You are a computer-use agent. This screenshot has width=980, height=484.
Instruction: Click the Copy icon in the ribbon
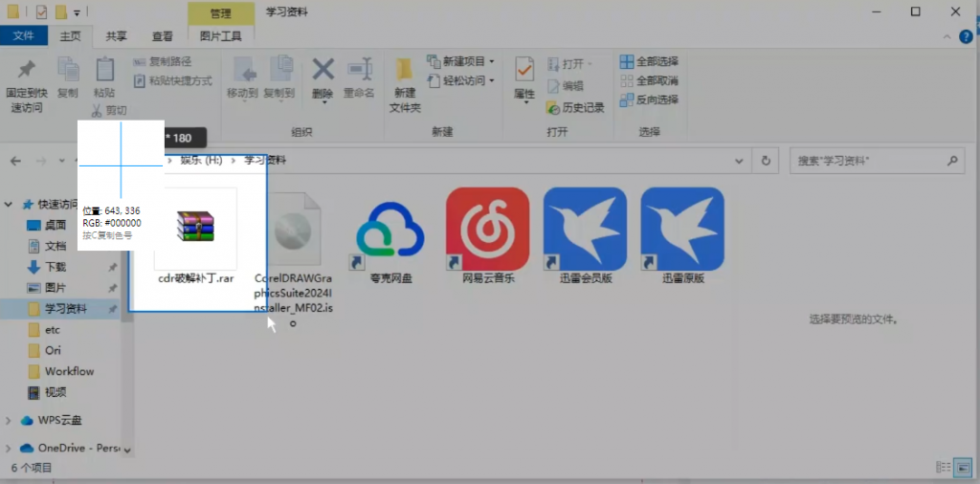coord(68,70)
